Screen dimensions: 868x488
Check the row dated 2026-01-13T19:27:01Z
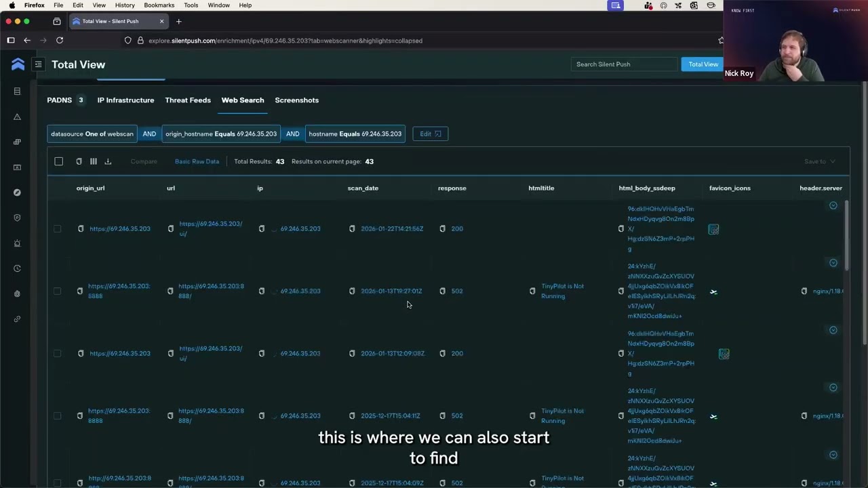tap(58, 291)
